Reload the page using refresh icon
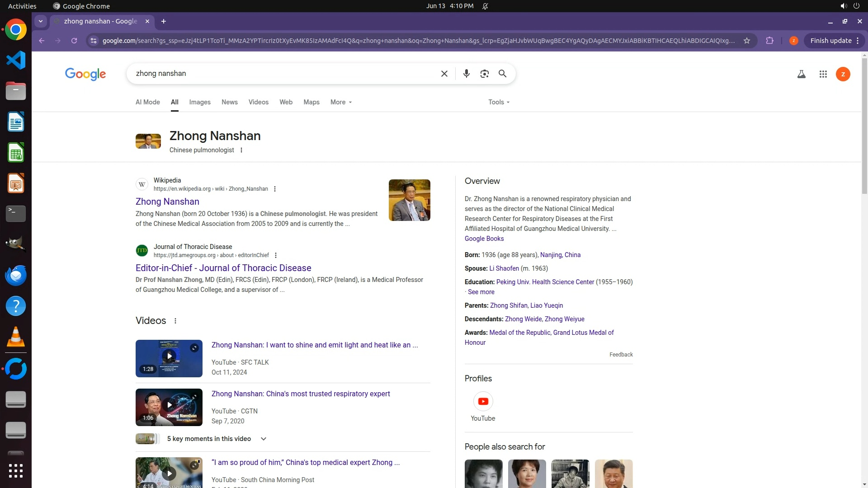The height and width of the screenshot is (488, 868). (x=74, y=41)
